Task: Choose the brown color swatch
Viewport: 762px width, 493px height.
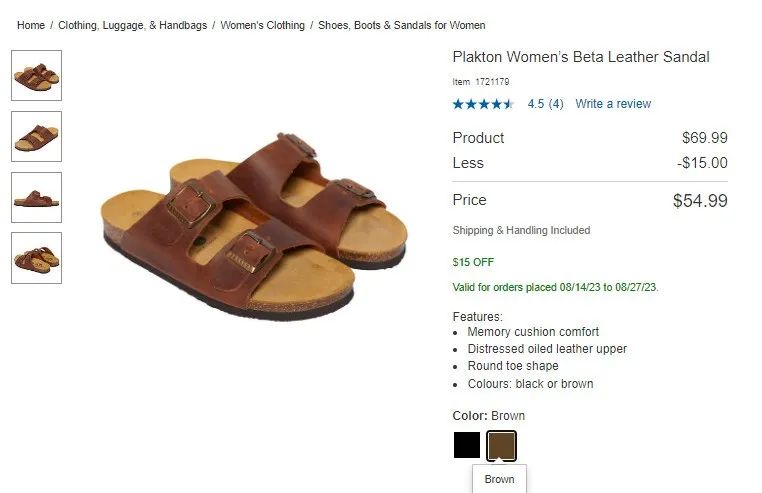Action: tap(501, 445)
